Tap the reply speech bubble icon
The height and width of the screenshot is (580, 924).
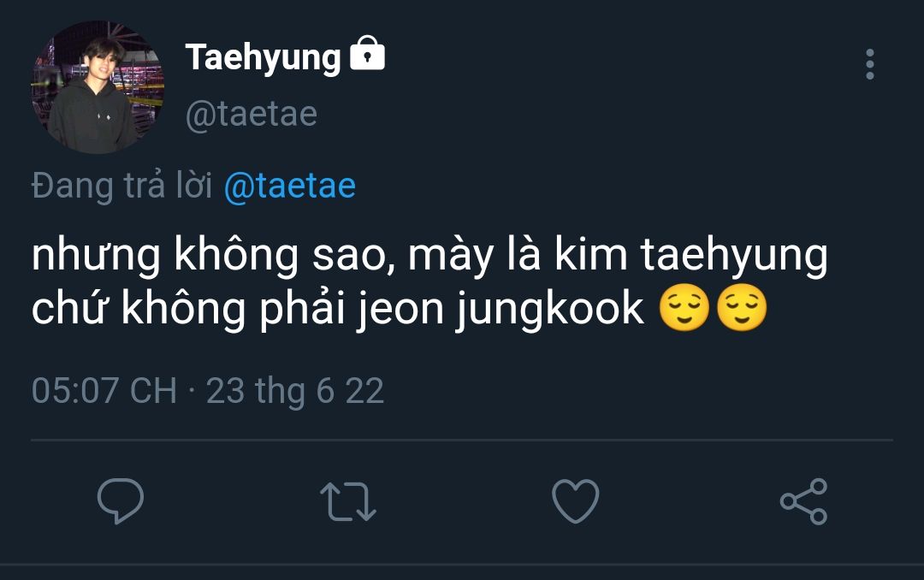pos(120,501)
